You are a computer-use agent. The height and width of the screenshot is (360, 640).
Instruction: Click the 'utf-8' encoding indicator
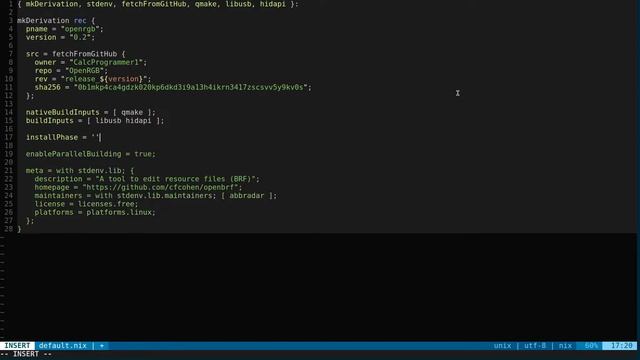pos(535,346)
